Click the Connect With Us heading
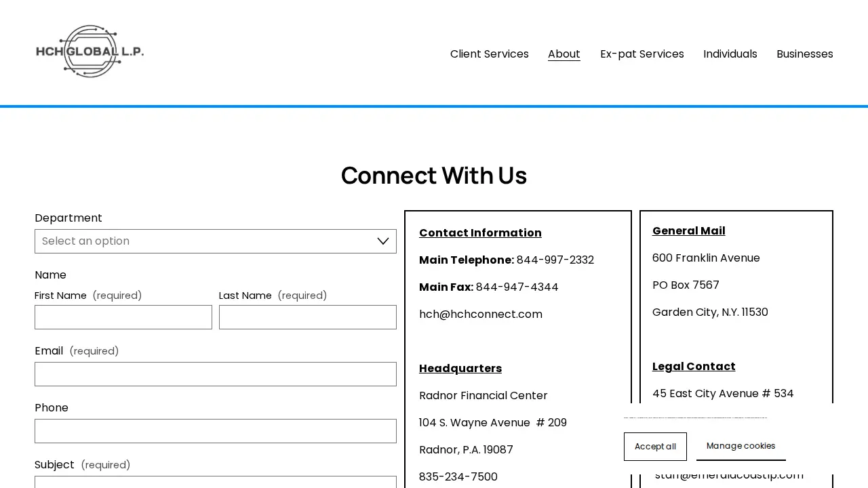Image resolution: width=868 pixels, height=488 pixels. (434, 176)
